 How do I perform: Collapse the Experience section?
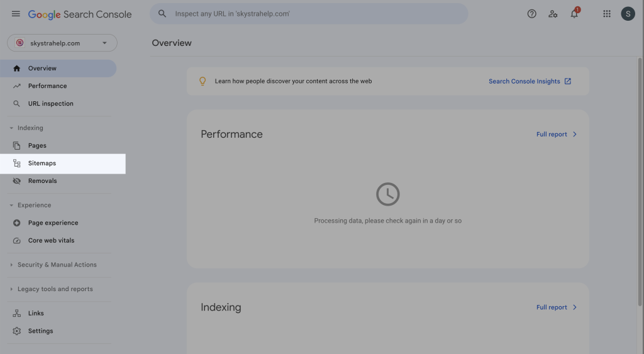point(11,206)
